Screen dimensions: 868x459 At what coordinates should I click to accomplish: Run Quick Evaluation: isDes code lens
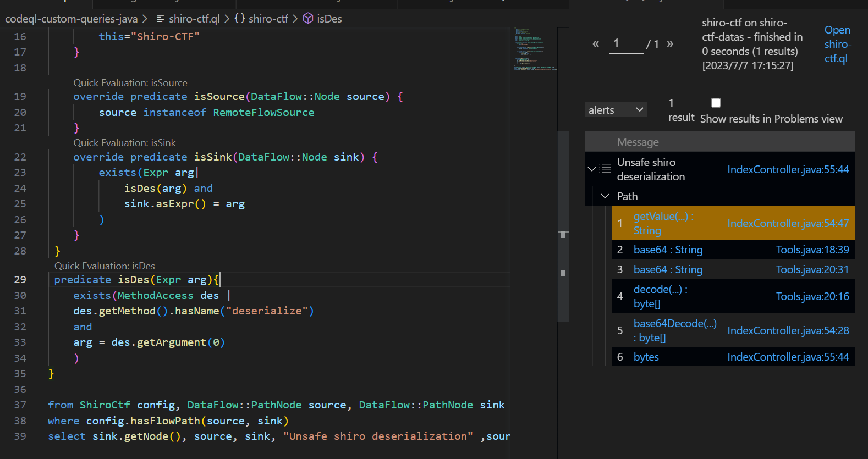point(105,266)
